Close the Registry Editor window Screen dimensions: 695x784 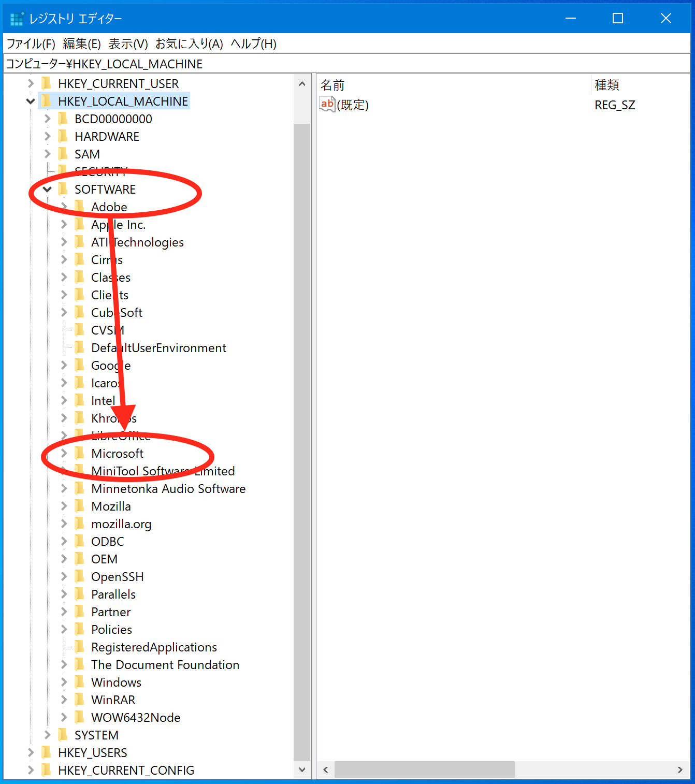666,18
